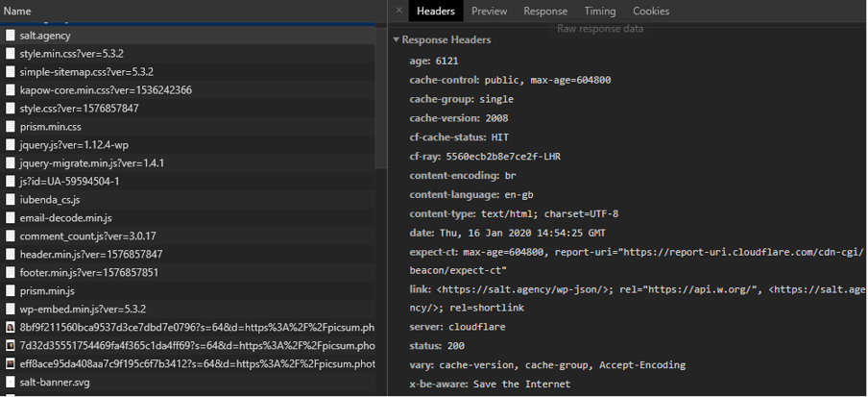Click the iubenda_cs.js file icon

(10, 200)
